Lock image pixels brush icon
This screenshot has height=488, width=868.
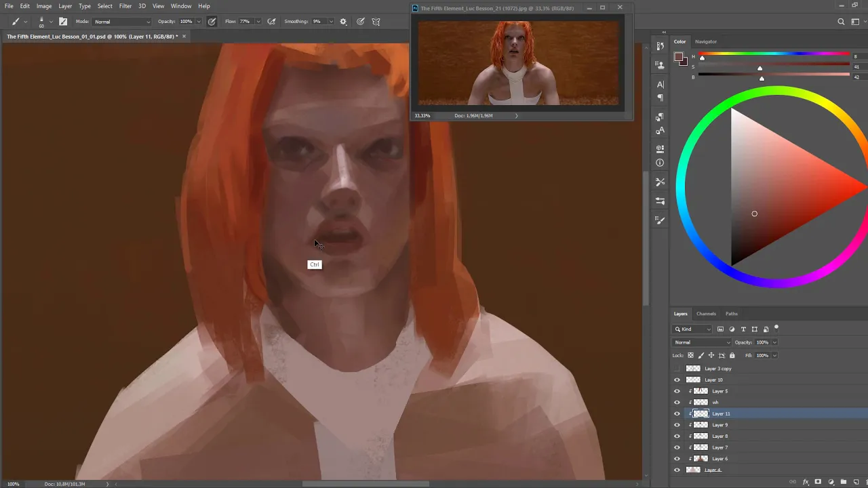pyautogui.click(x=701, y=355)
